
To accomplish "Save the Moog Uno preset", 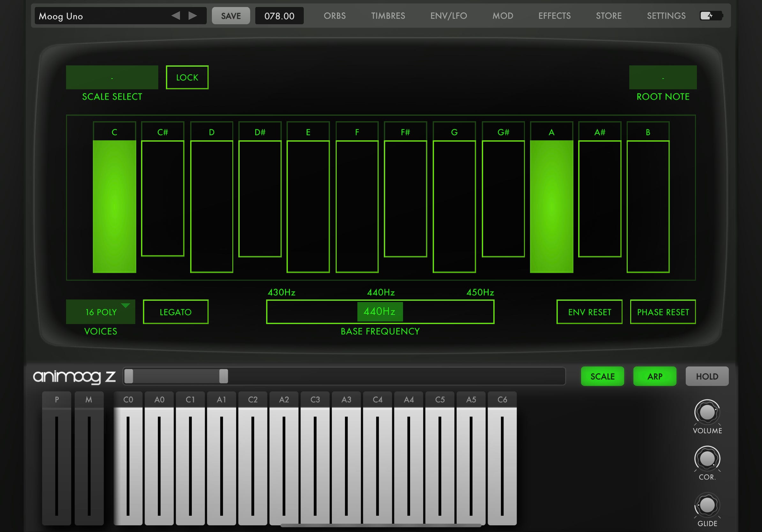I will point(231,16).
